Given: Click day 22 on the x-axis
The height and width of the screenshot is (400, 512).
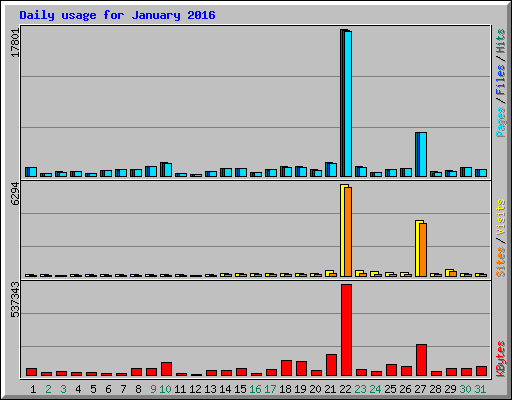Looking at the screenshot, I should pyautogui.click(x=345, y=389).
